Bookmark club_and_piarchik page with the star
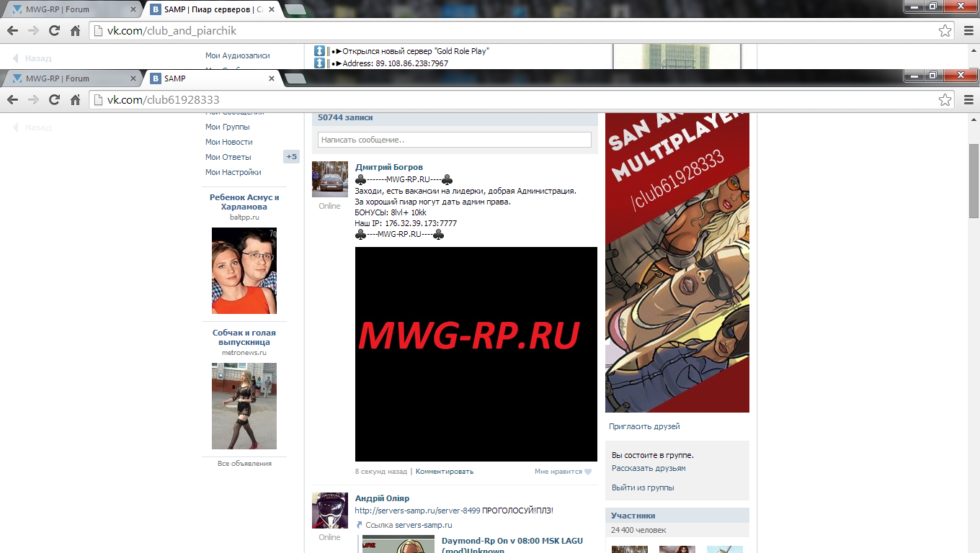Screen dimensions: 980x553 click(x=945, y=31)
